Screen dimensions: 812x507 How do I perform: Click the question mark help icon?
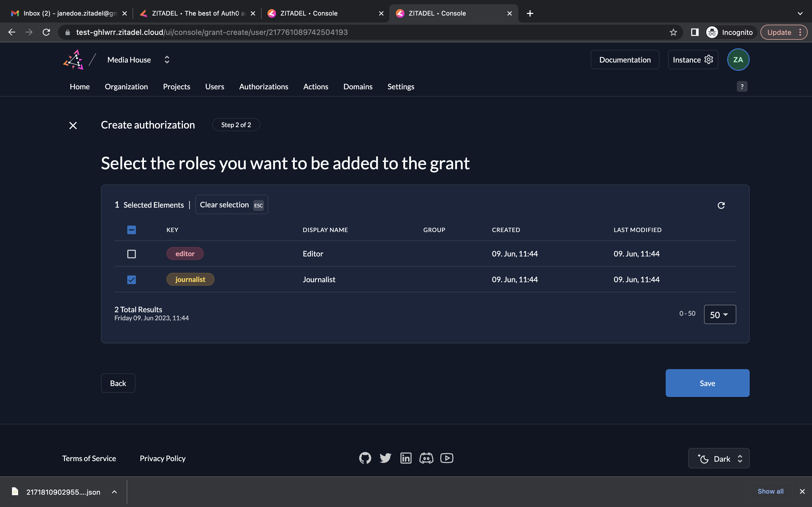[x=742, y=86]
